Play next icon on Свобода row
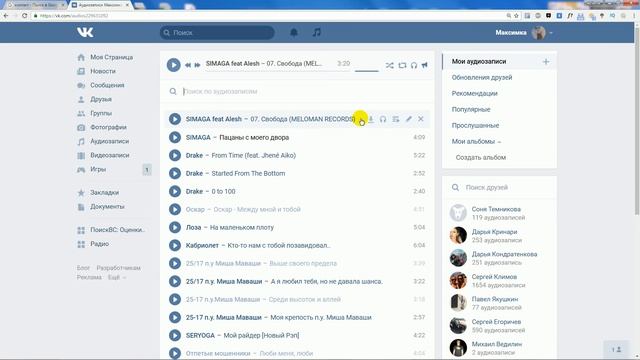Screen dimensions: 640x360 [x=396, y=119]
